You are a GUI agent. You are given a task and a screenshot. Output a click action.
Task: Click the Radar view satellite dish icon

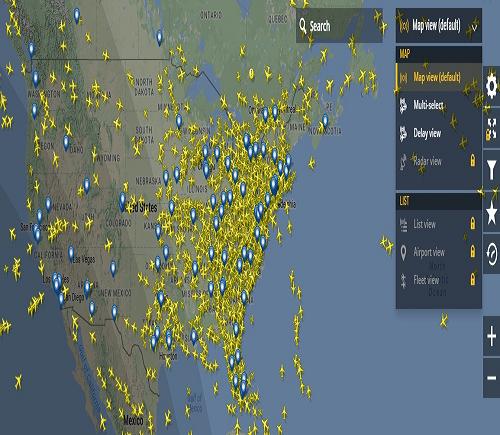(403, 162)
